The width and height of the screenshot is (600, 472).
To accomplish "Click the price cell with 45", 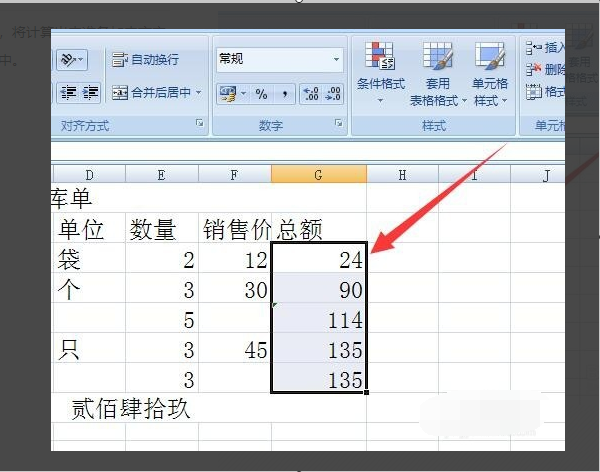I will pos(235,348).
